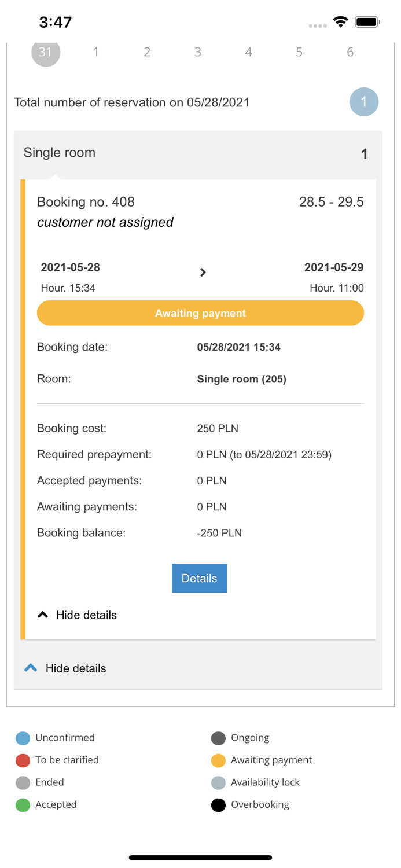Click the yellow Awaiting payment legend dot

(218, 760)
